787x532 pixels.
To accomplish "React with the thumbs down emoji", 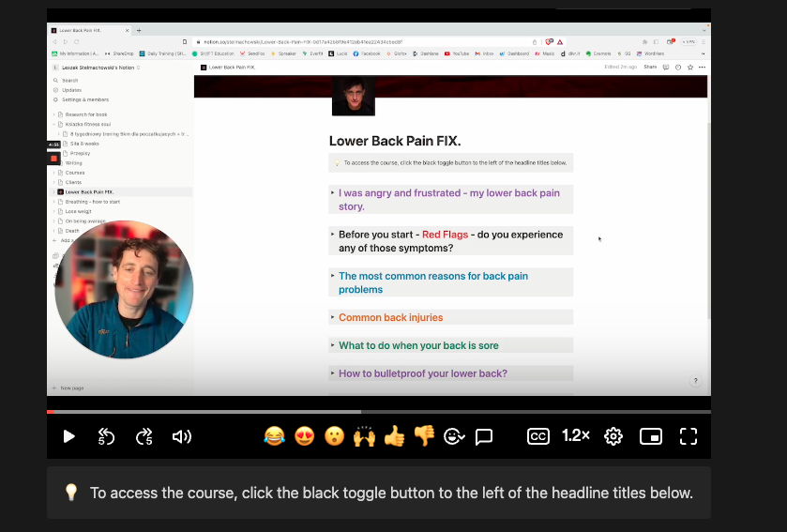I will pos(424,436).
